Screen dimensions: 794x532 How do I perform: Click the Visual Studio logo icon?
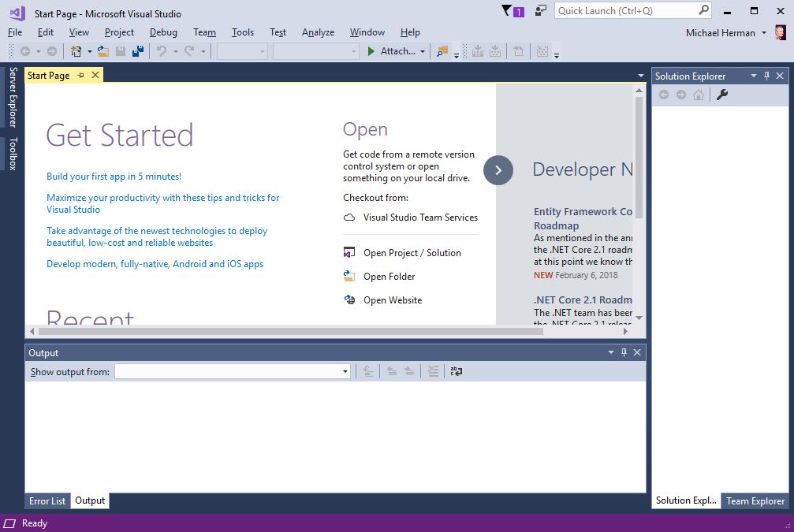(17, 13)
